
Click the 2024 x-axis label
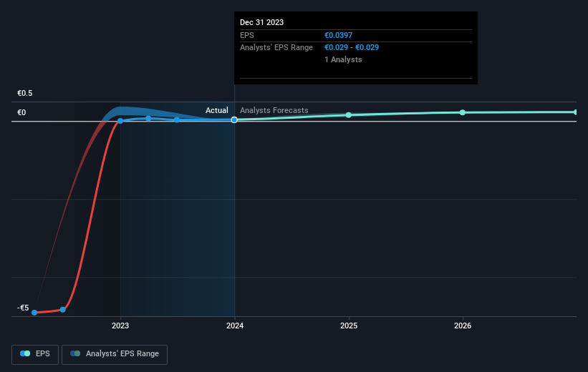tap(235, 326)
